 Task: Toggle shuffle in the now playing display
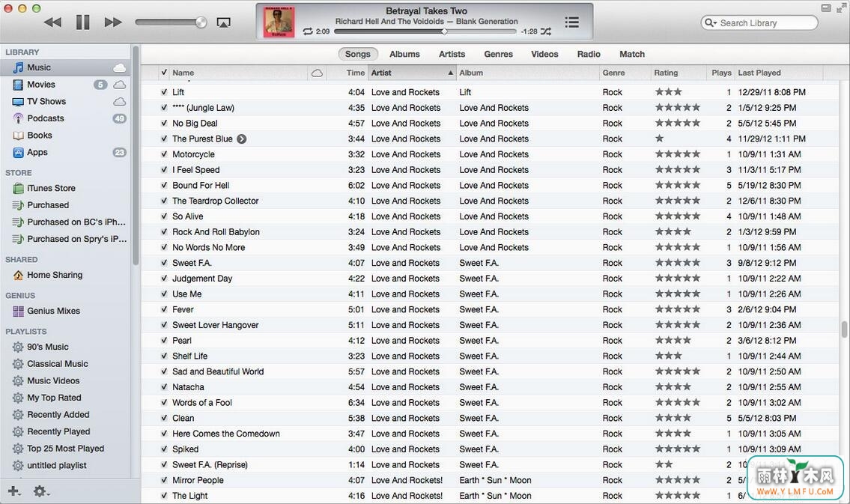coord(546,31)
